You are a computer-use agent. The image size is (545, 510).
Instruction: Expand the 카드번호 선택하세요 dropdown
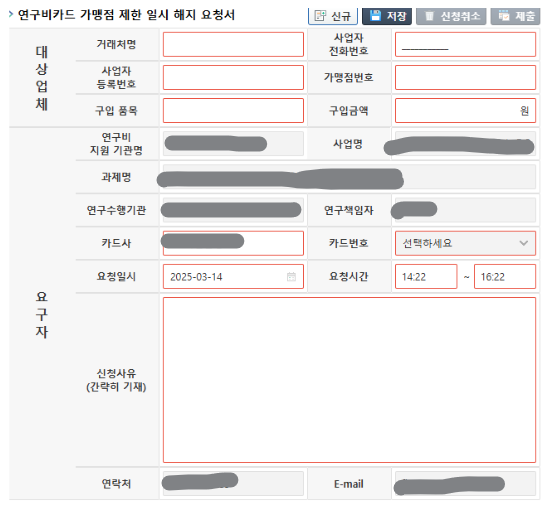click(465, 243)
